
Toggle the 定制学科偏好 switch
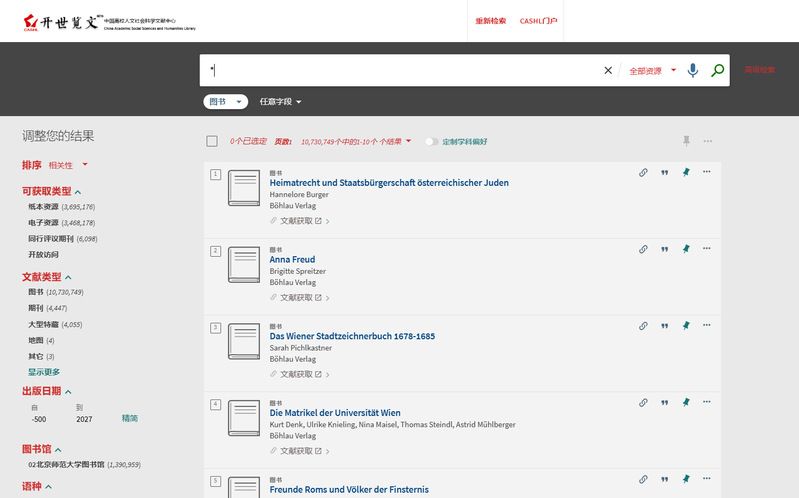[431, 142]
